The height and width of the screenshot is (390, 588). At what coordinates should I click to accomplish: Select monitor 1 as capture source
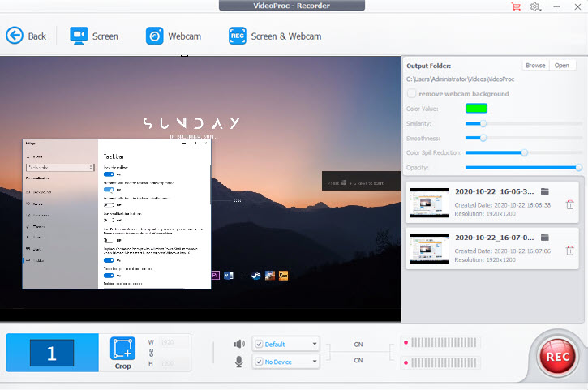[x=52, y=353]
